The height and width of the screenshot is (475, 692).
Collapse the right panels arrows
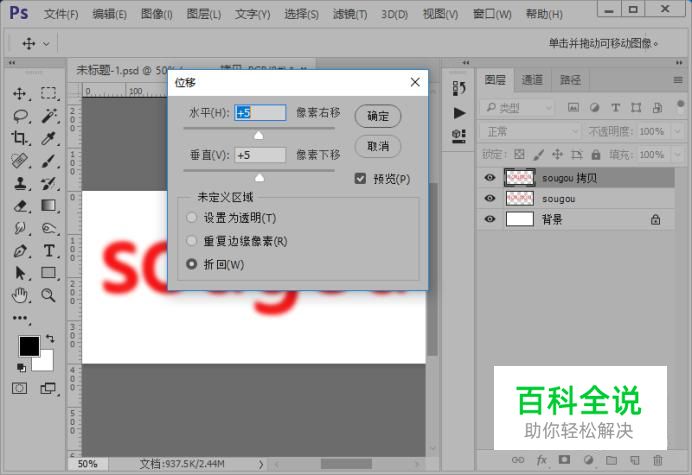pyautogui.click(x=679, y=63)
